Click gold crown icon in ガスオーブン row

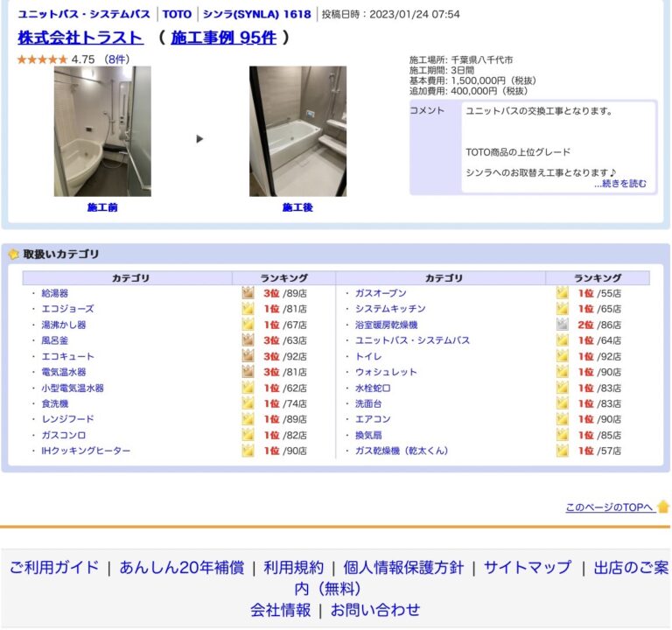[x=563, y=293]
